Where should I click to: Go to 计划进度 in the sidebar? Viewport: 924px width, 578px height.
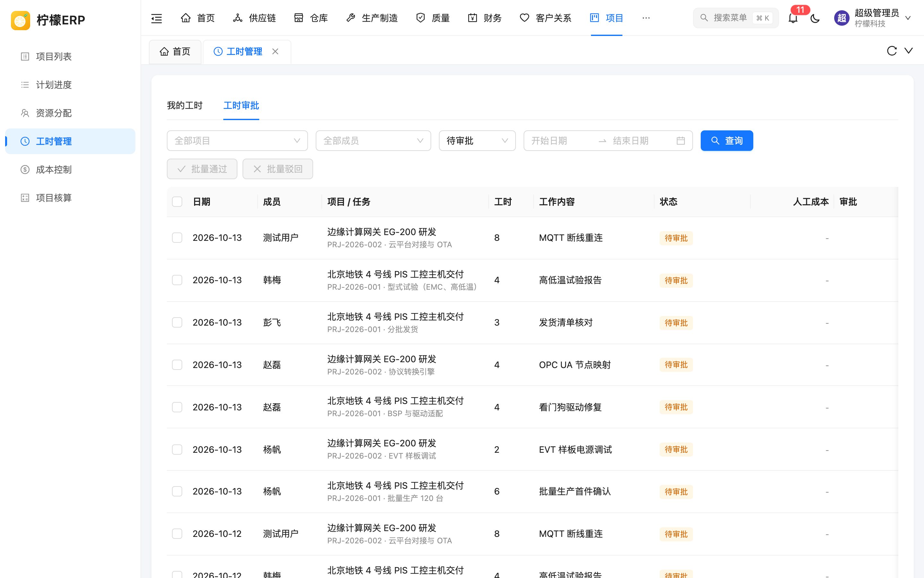click(70, 85)
